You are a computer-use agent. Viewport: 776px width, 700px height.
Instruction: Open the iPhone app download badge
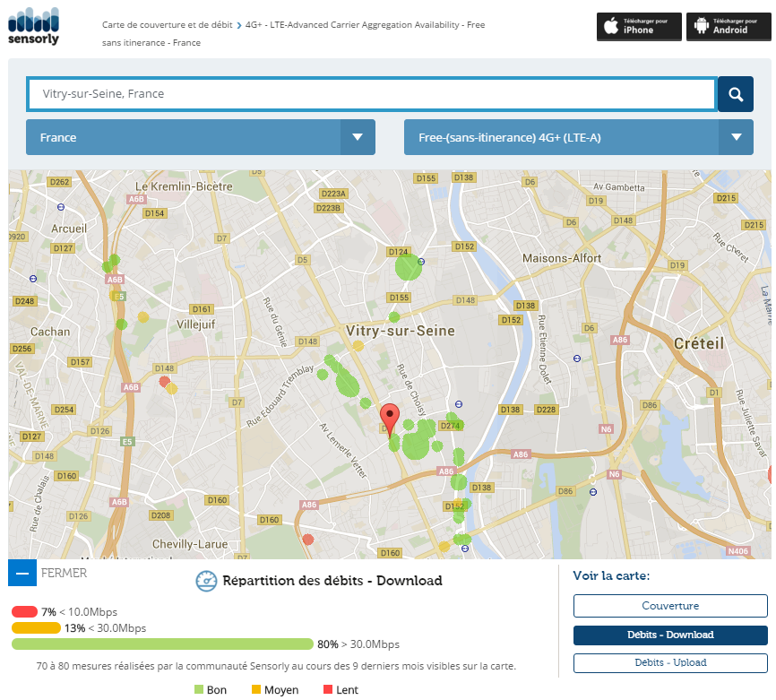(x=639, y=26)
